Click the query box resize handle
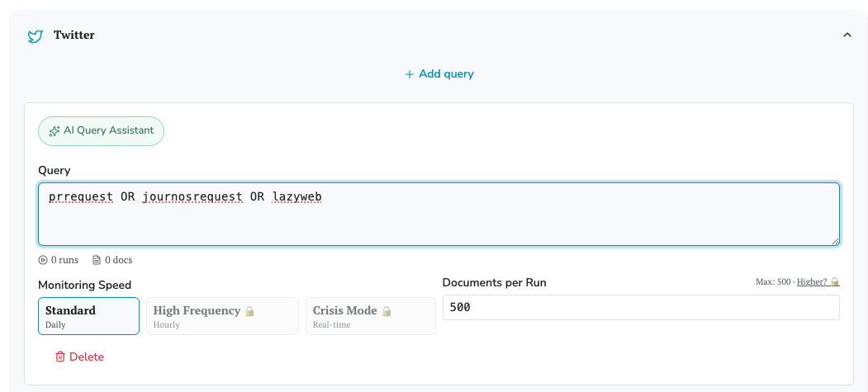868x392 pixels. pyautogui.click(x=835, y=241)
